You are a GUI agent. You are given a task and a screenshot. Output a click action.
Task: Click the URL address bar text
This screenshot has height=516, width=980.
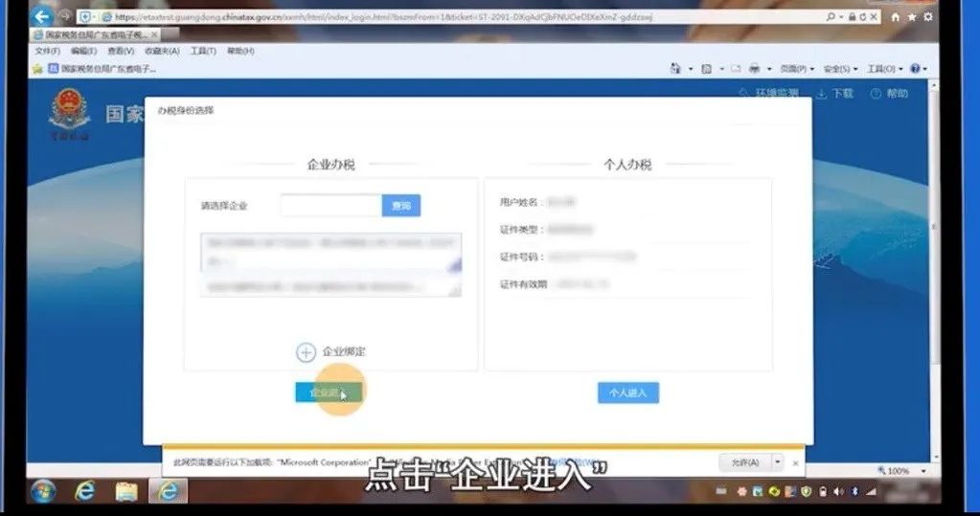pos(383,17)
